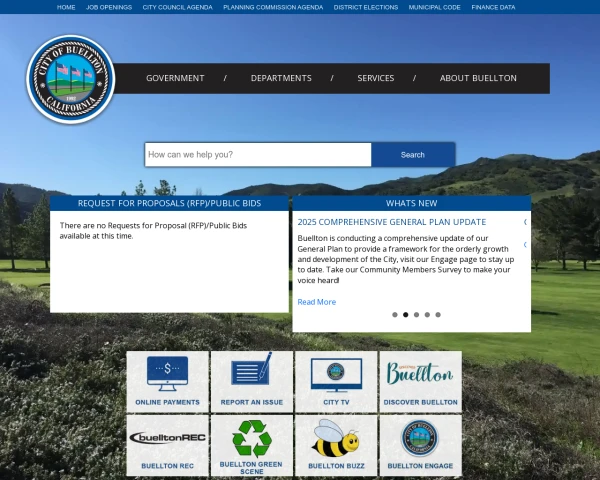Image resolution: width=600 pixels, height=480 pixels.
Task: Open the Buellton Buzz bee tile
Action: pos(336,445)
